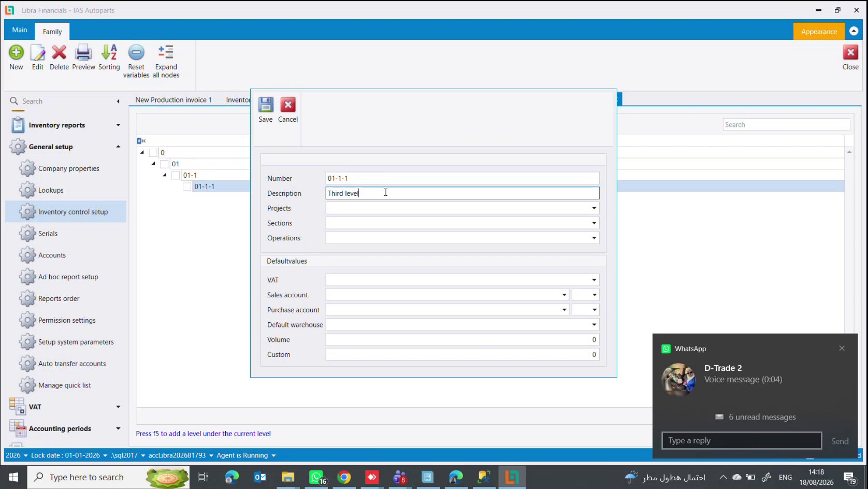
Task: Open the VAT default dropdown
Action: pyautogui.click(x=594, y=280)
